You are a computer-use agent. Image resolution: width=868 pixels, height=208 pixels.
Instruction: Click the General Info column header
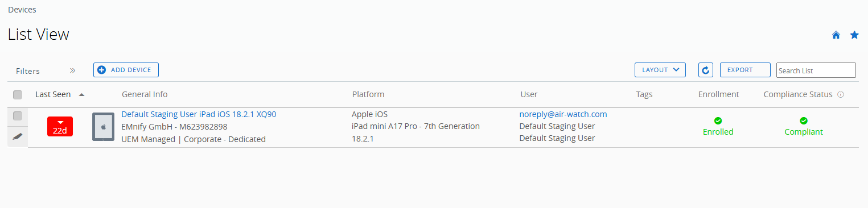[145, 94]
